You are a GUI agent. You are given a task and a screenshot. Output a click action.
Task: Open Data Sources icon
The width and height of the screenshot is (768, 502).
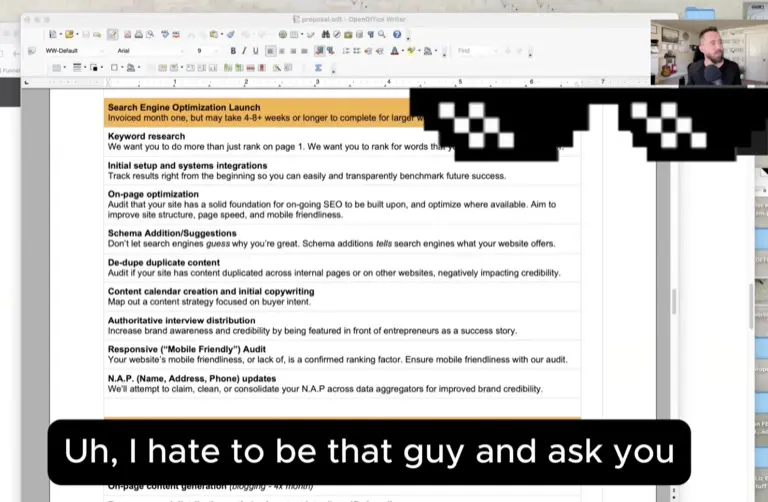pyautogui.click(x=359, y=34)
